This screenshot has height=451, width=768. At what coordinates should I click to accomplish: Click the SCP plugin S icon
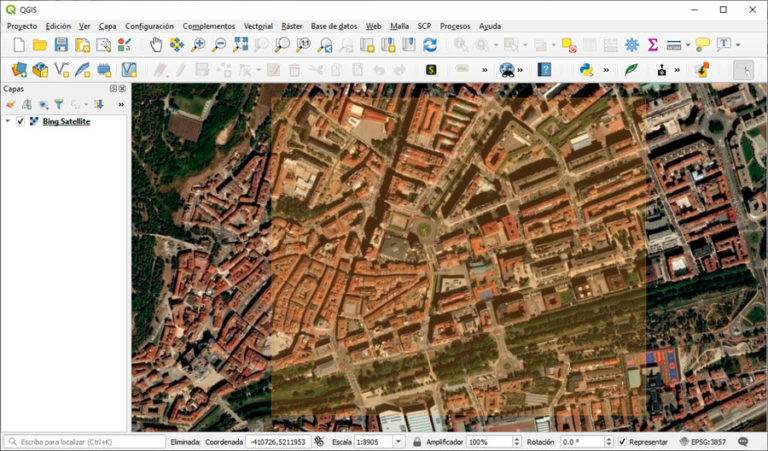pyautogui.click(x=431, y=70)
